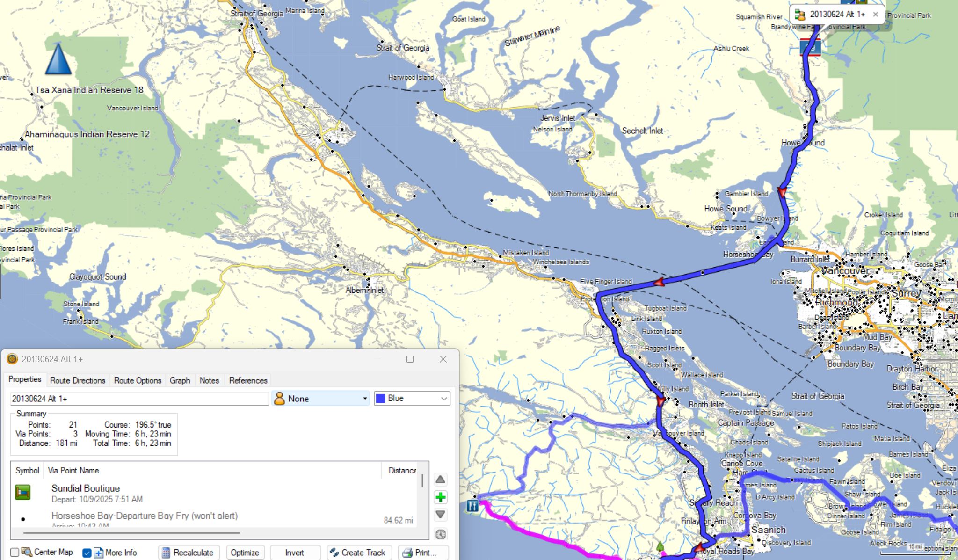The height and width of the screenshot is (560, 958).
Task: Click the Create Track button
Action: tap(358, 553)
